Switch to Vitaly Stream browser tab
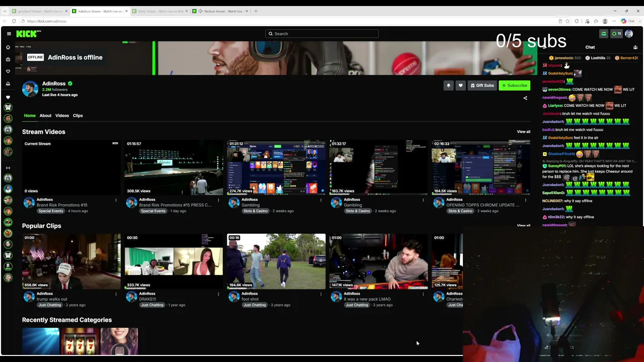This screenshot has width=644, height=362. pos(160,11)
